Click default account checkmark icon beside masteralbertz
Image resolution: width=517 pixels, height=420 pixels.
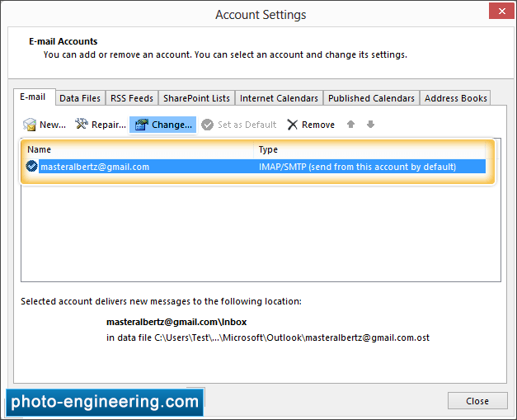(x=31, y=166)
